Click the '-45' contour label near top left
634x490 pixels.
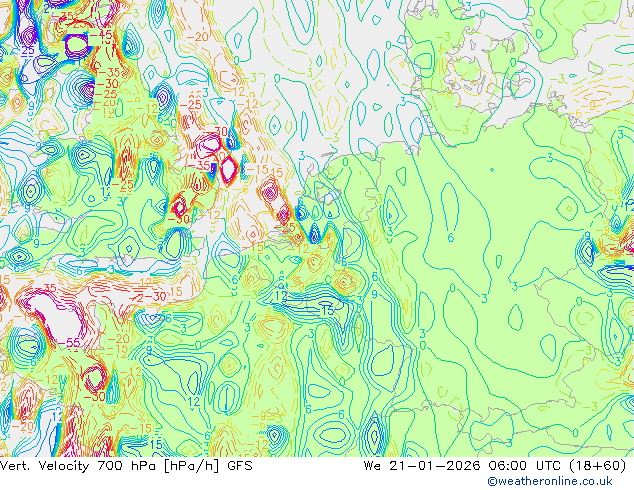tap(101, 36)
